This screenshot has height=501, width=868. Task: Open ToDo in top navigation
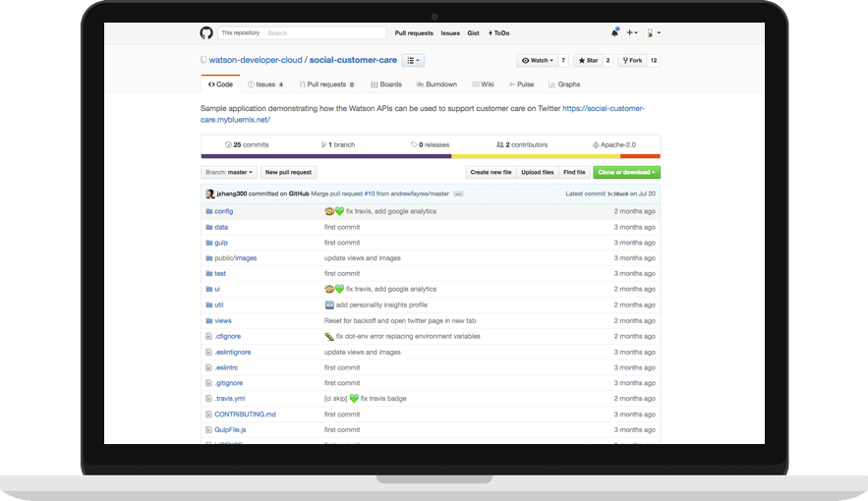click(498, 33)
